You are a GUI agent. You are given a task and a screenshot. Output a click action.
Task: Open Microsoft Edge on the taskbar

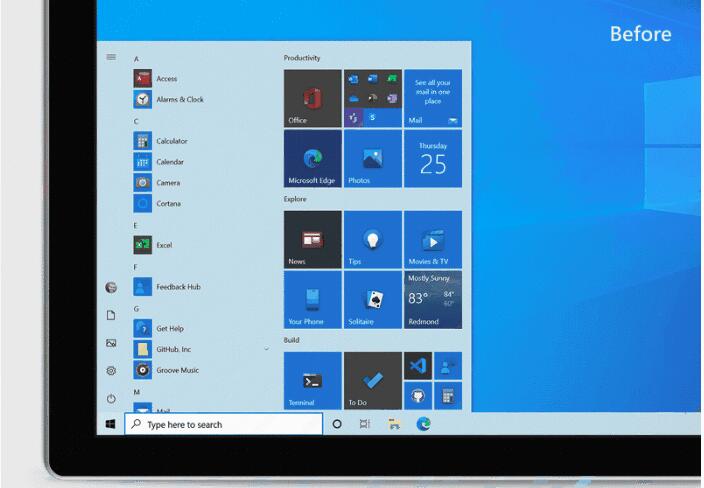(423, 424)
